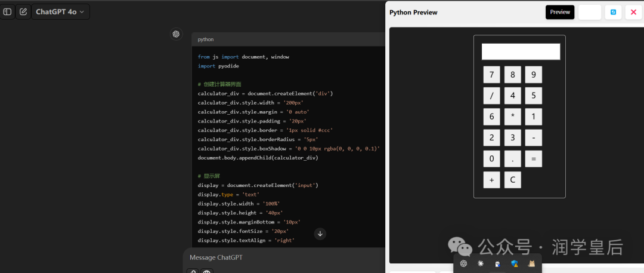Viewport: 644px width, 273px height.
Task: Click calculator key 4
Action: pyautogui.click(x=513, y=96)
